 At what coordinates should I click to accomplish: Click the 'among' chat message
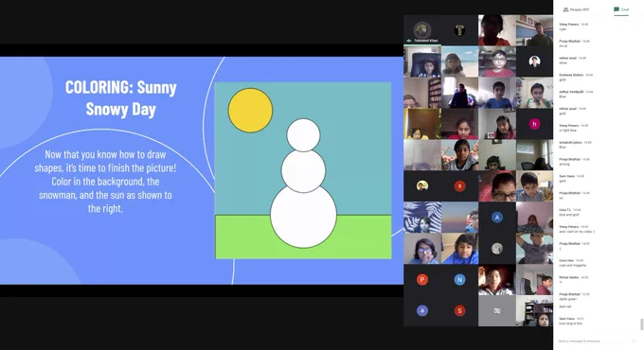564,165
